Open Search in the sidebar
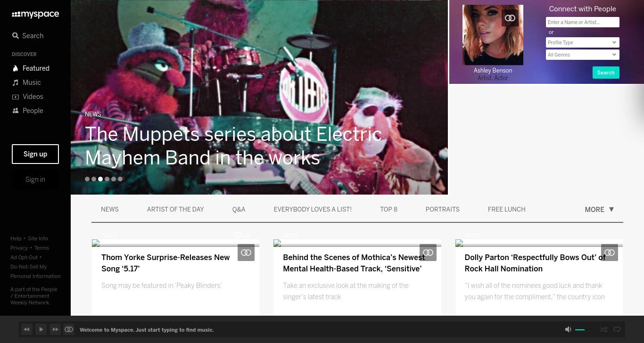This screenshot has width=644, height=343. click(28, 36)
